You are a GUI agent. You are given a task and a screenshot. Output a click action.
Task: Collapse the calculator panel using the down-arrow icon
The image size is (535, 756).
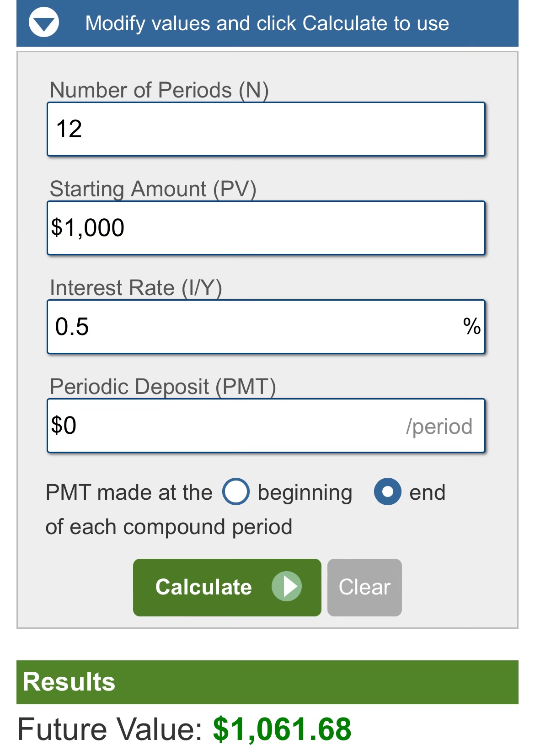44,23
